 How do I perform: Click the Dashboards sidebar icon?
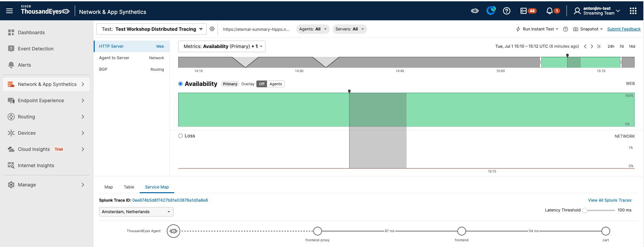pyautogui.click(x=11, y=32)
